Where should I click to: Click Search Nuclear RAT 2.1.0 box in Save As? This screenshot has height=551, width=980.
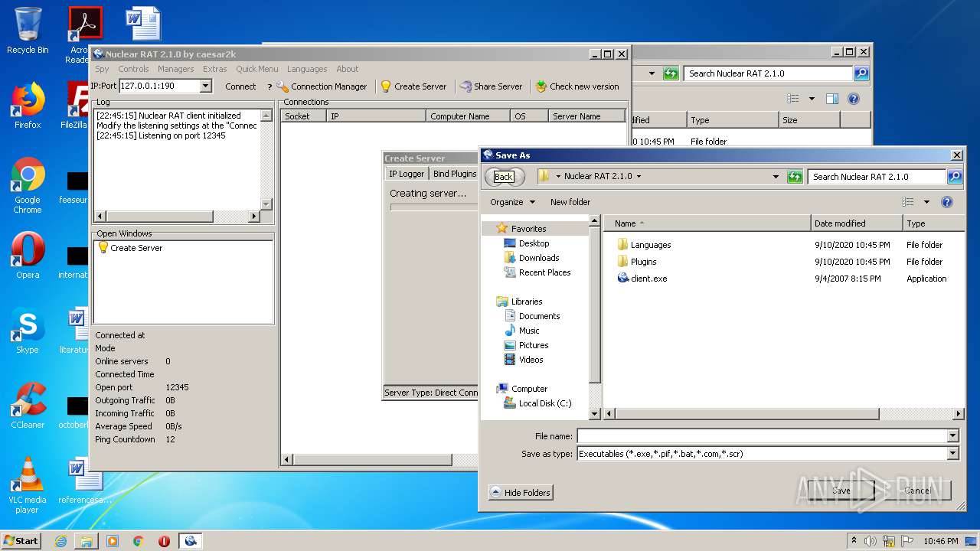(x=877, y=176)
